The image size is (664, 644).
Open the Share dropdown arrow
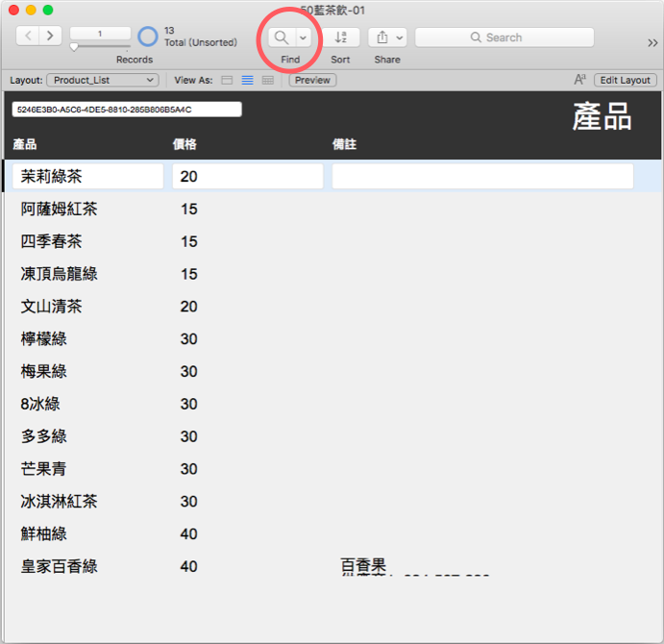(400, 37)
